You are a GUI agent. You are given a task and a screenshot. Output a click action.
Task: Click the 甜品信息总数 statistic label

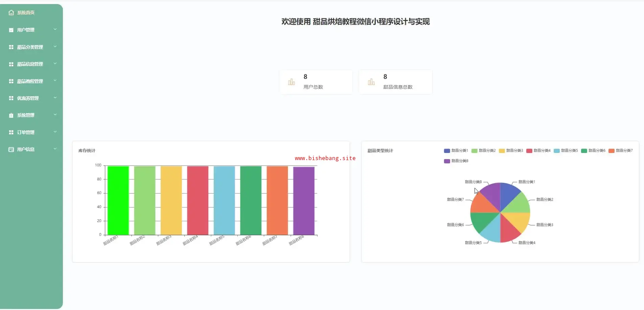pyautogui.click(x=398, y=87)
